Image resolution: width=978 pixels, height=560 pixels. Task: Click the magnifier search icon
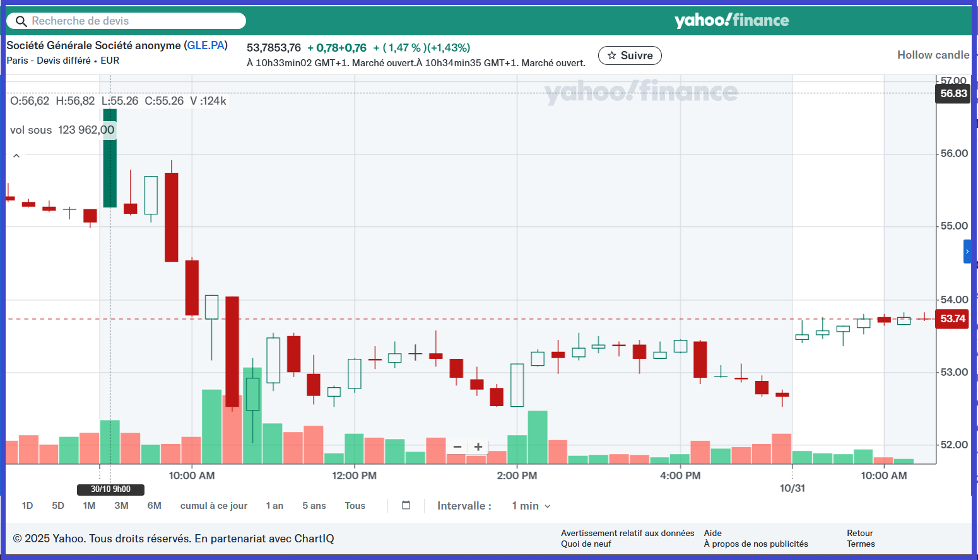tap(21, 21)
